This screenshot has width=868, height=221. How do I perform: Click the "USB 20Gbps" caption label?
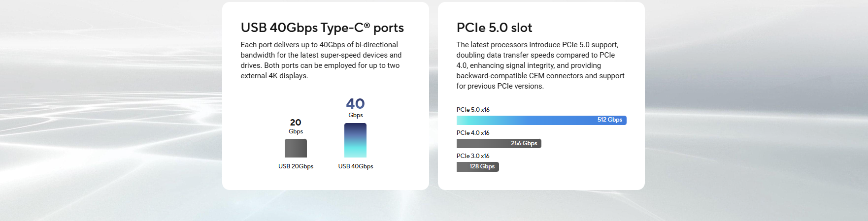(x=296, y=166)
